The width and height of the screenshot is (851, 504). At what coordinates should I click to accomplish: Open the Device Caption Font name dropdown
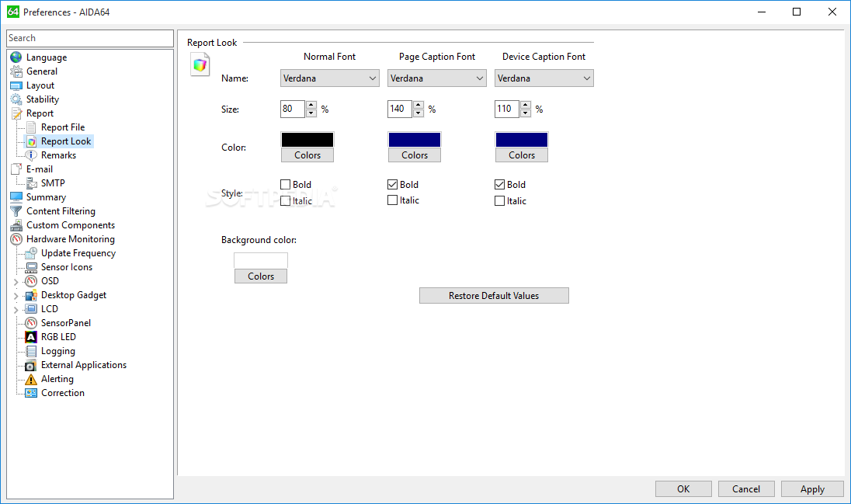(x=544, y=78)
